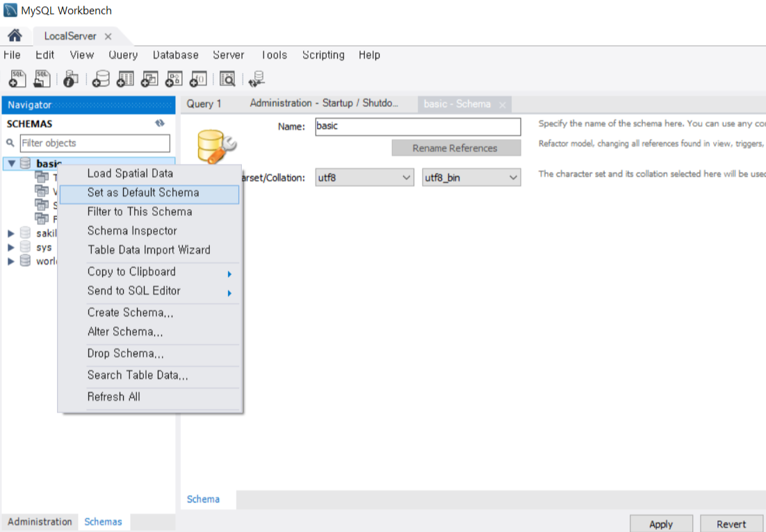Click the Rename References button
The height and width of the screenshot is (532, 766).
(456, 148)
